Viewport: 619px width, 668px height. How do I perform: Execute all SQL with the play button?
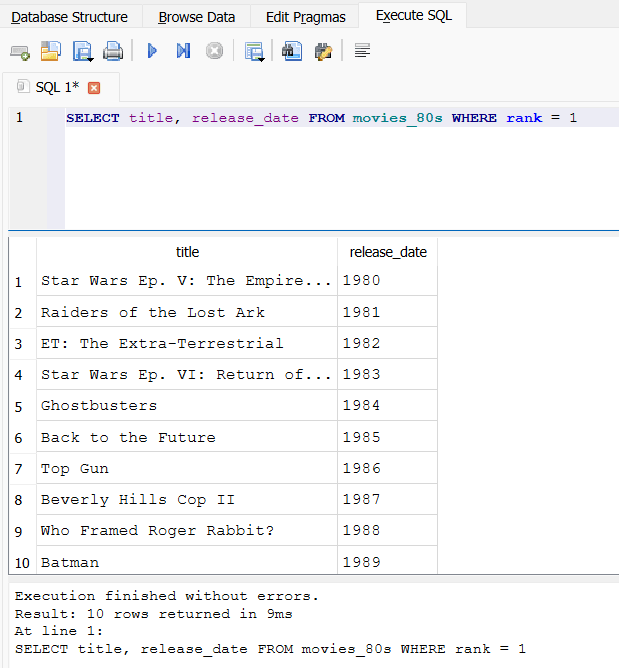152,51
